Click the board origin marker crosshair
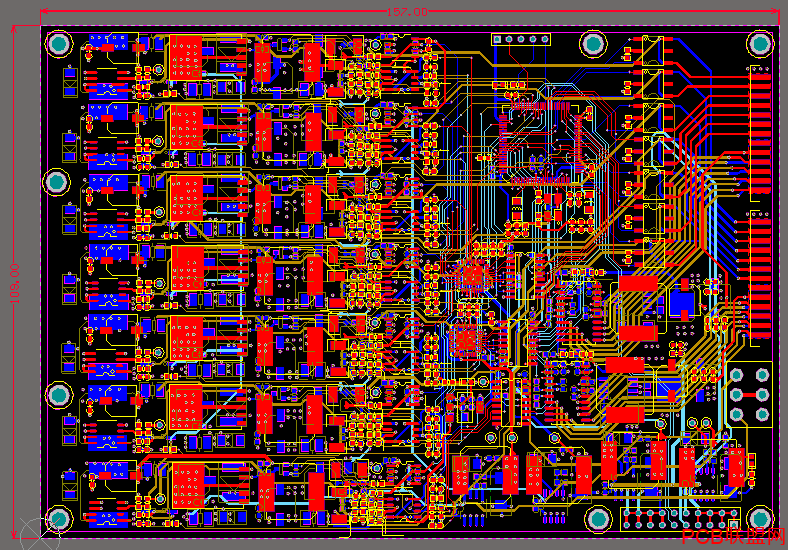 (39, 536)
